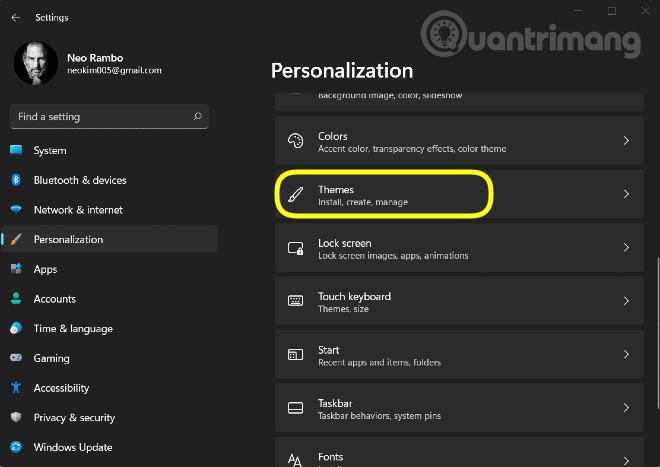Click the Touch keyboard icon
The image size is (660, 467).
295,301
